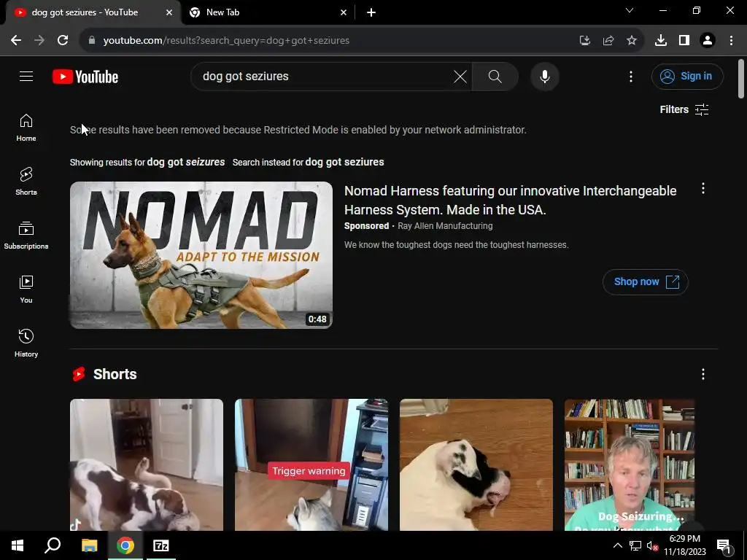The height and width of the screenshot is (560, 747).
Task: Open a new browser tab with plus
Action: (371, 12)
